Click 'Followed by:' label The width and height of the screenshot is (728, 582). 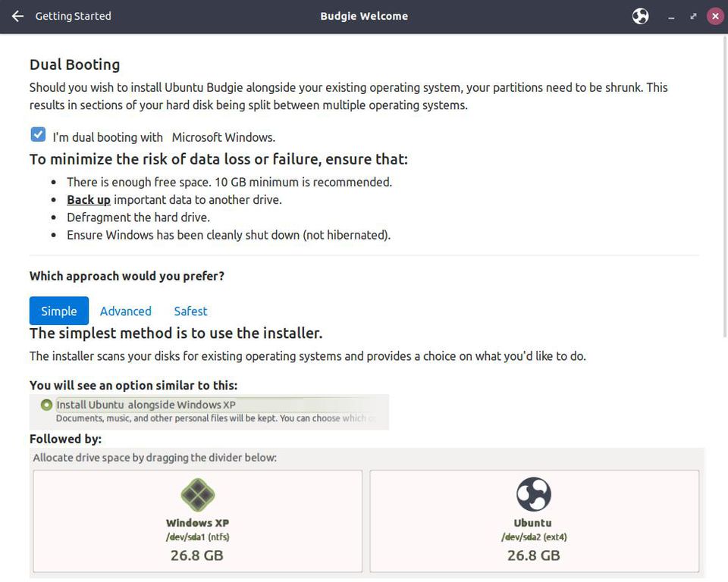pos(65,439)
